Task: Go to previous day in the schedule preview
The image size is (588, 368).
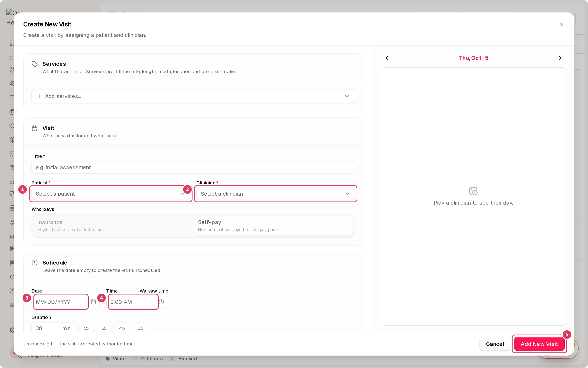Action: coord(387,58)
